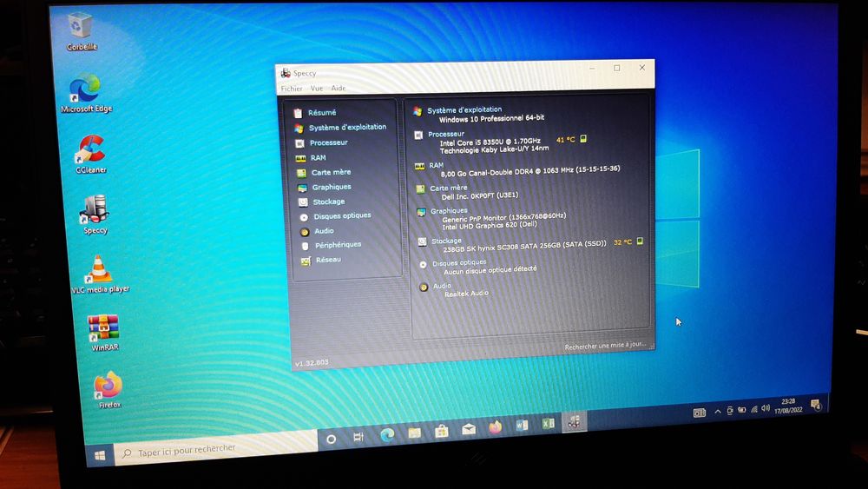Select Processeur in the left panel
The image size is (868, 489).
point(328,142)
